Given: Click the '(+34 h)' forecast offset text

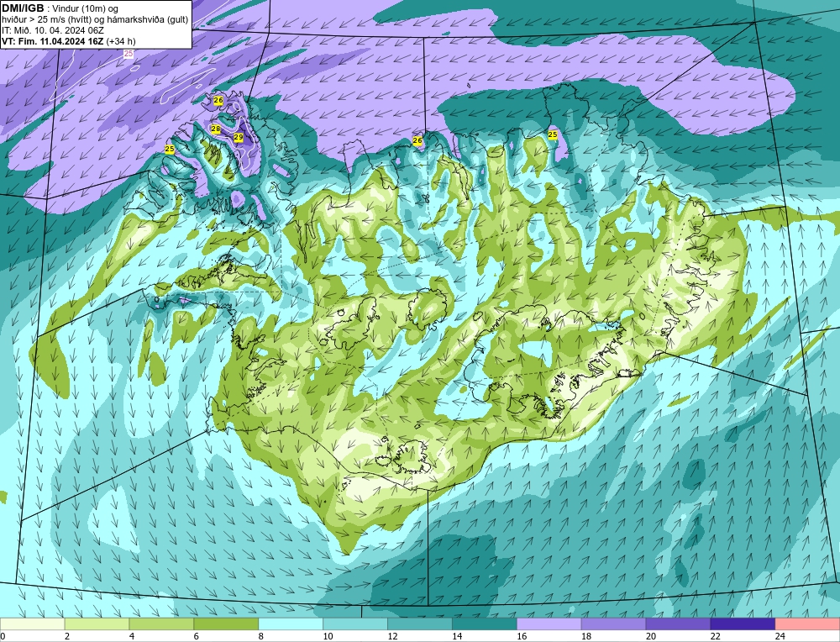Looking at the screenshot, I should 121,41.
